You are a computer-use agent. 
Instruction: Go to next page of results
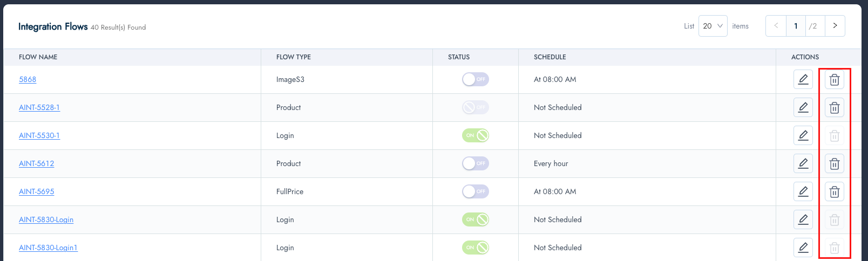click(835, 26)
